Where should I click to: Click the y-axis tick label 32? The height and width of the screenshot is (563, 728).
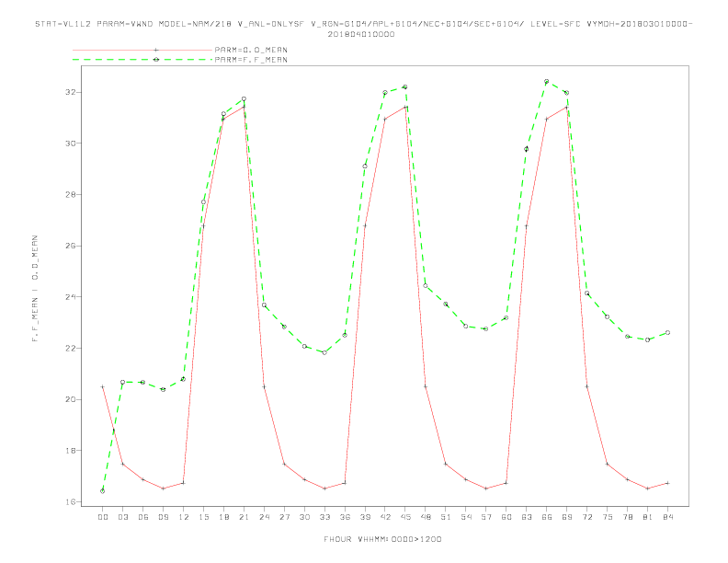click(71, 92)
